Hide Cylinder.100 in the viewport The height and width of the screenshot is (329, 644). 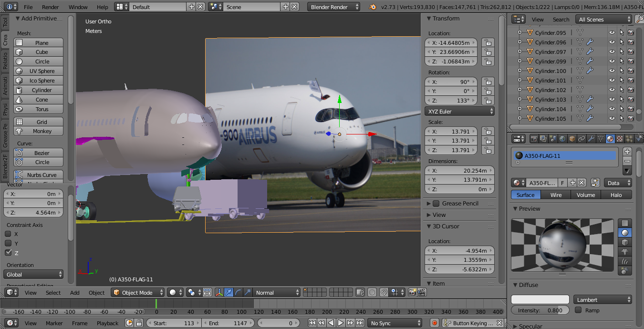click(x=612, y=70)
